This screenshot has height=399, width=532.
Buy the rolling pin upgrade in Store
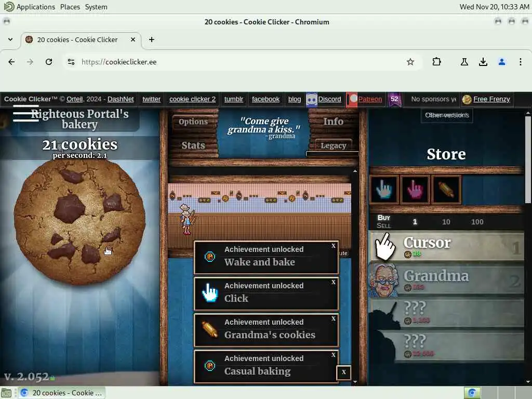click(x=446, y=189)
